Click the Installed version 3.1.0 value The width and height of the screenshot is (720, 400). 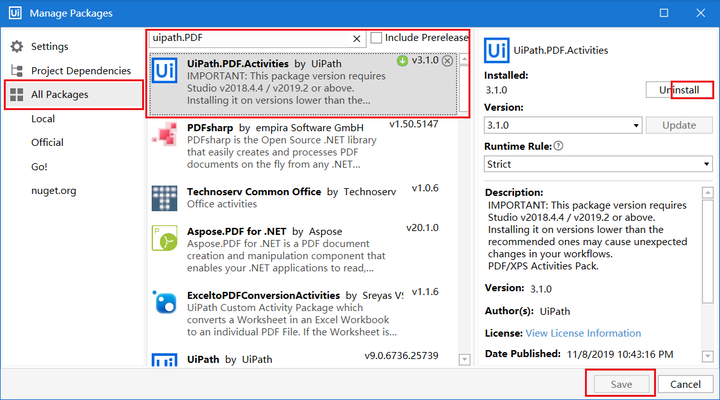point(496,90)
